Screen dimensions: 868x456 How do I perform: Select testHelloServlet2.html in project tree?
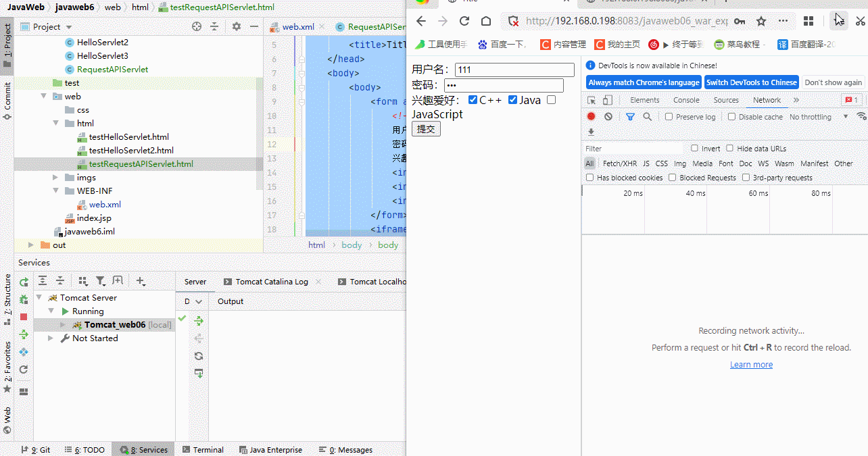(131, 151)
